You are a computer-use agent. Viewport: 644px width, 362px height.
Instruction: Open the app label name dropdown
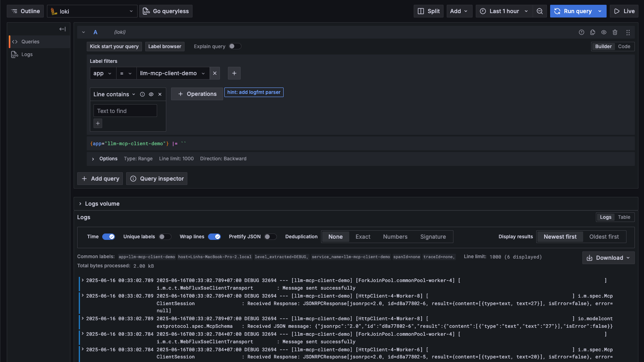103,73
